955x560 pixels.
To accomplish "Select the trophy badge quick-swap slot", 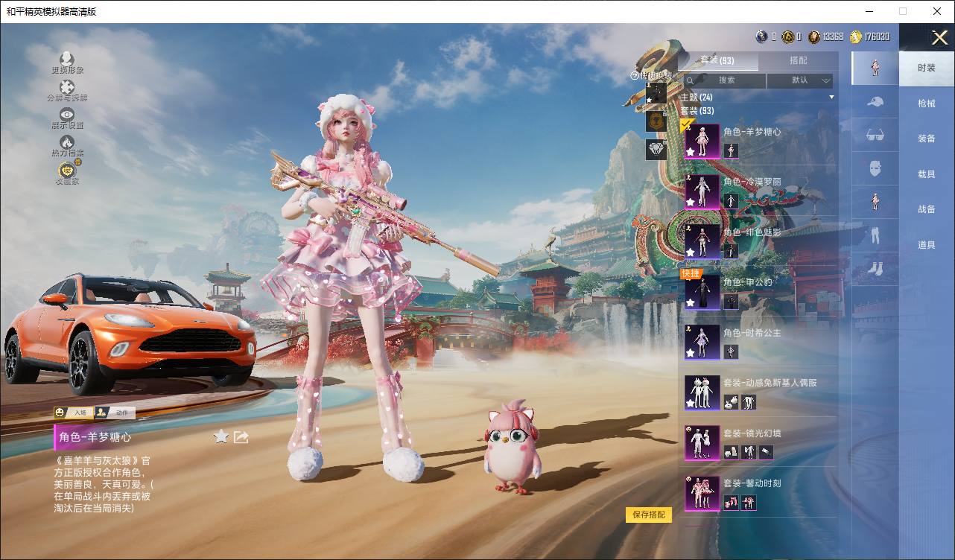I will coord(656,121).
